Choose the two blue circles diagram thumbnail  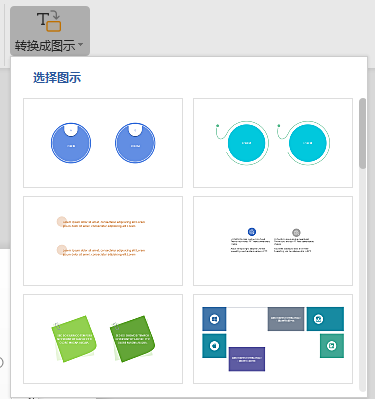click(103, 143)
